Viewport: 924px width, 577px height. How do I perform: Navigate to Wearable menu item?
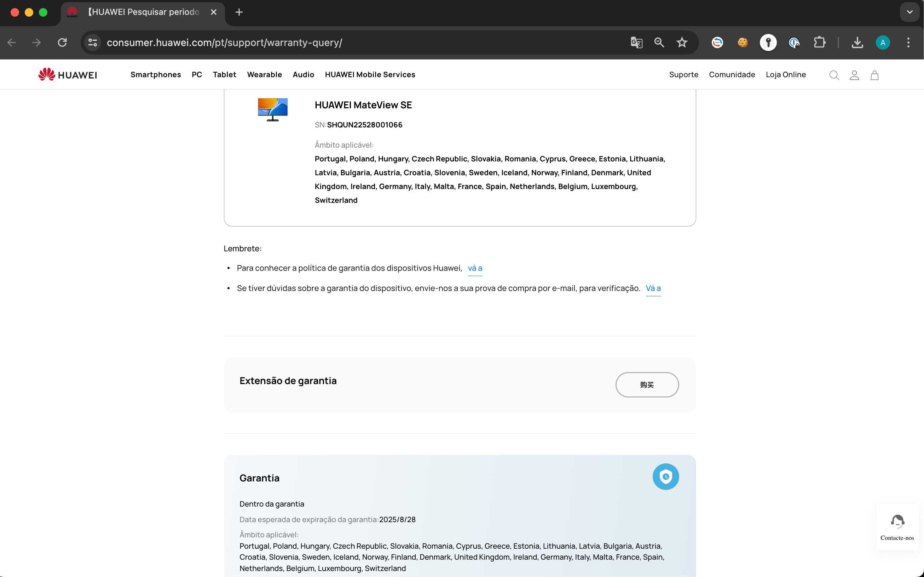(264, 74)
